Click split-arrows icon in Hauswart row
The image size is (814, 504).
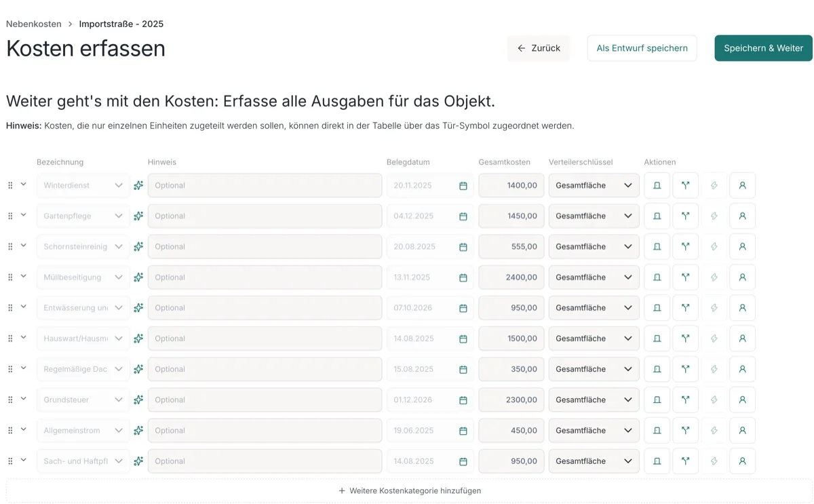click(x=685, y=338)
